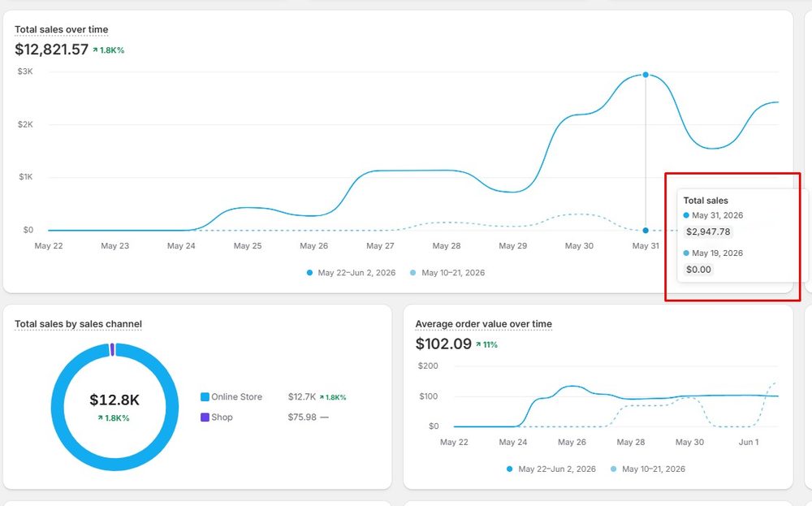
Task: Open Total sales by sales channel report
Action: [78, 324]
